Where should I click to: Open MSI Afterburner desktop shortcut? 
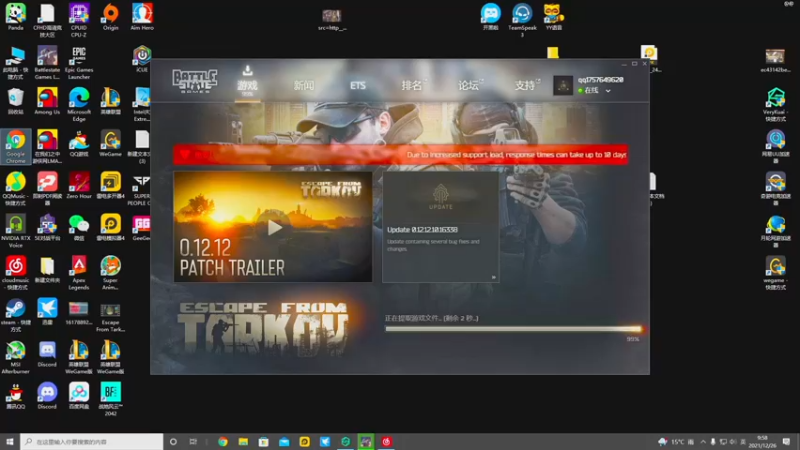point(16,357)
